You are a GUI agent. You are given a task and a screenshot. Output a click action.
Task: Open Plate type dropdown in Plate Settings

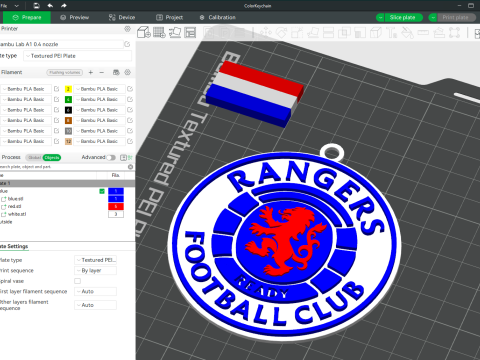pyautogui.click(x=95, y=260)
